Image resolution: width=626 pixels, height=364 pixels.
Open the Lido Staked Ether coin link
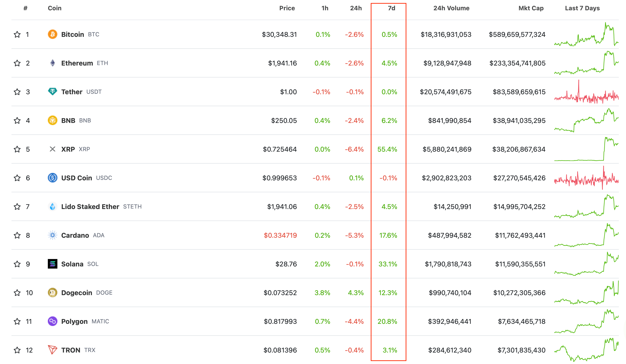click(x=90, y=207)
